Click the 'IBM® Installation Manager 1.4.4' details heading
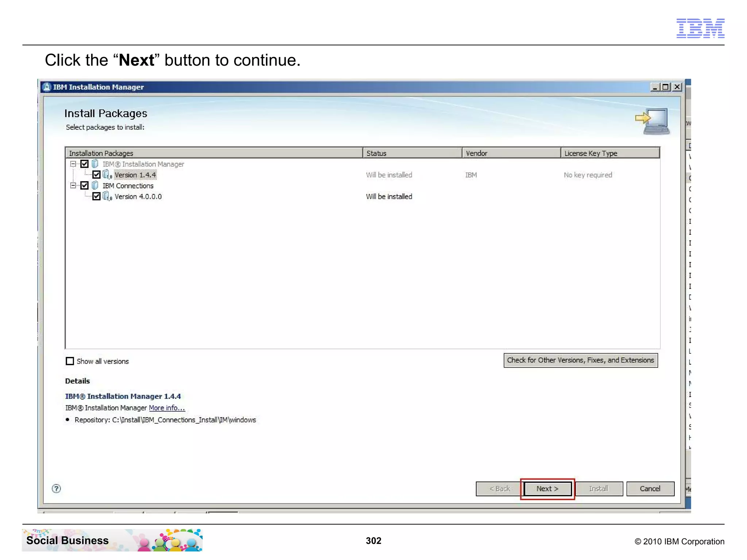This screenshot has width=747, height=560. pyautogui.click(x=123, y=396)
